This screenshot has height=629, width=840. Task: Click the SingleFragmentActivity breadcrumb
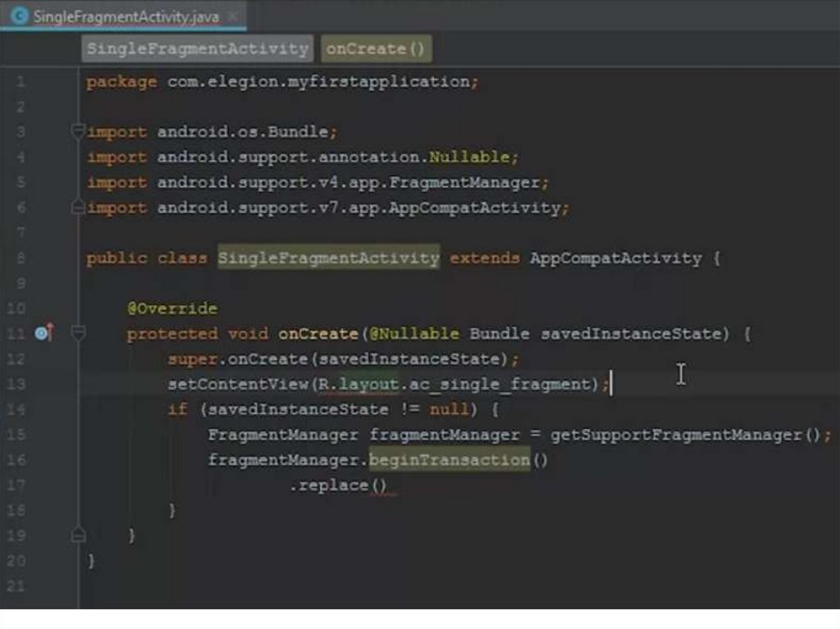tap(197, 48)
